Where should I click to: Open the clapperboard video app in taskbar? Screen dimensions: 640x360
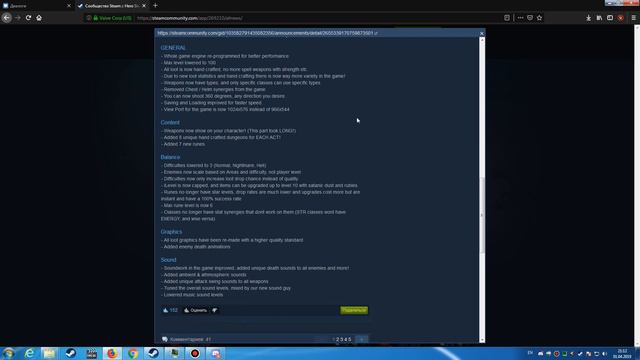[91, 353]
